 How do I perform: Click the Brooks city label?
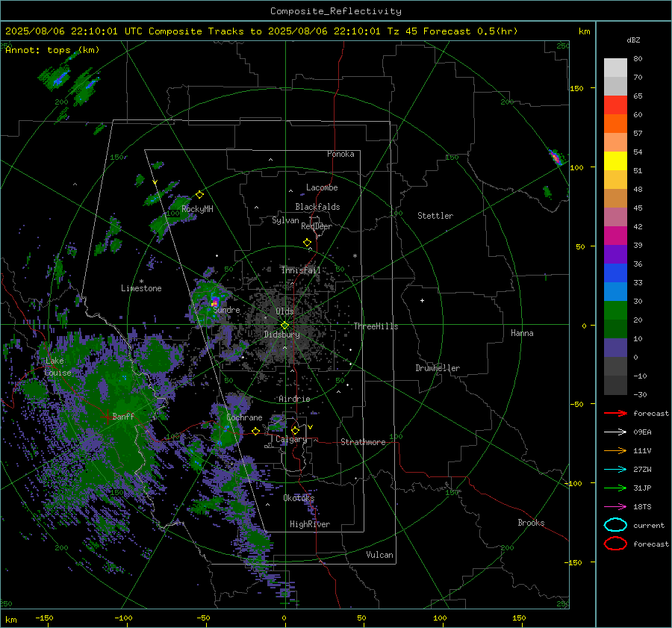pyautogui.click(x=531, y=523)
